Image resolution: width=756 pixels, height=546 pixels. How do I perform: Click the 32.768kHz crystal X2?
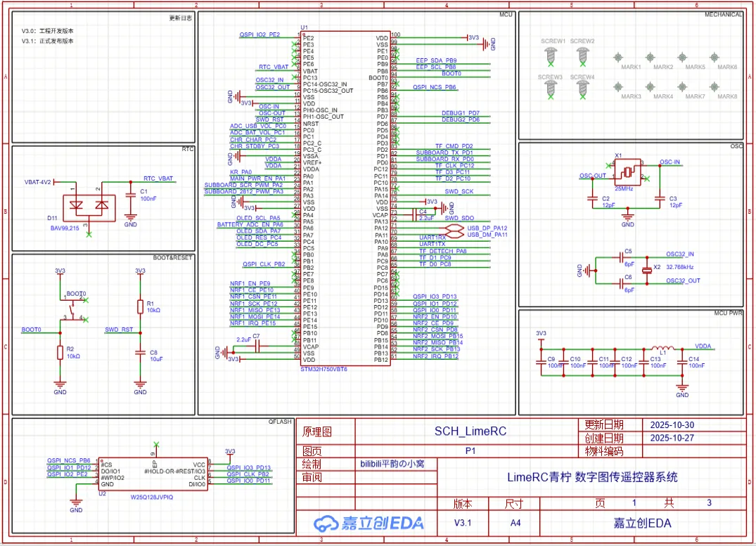647,268
